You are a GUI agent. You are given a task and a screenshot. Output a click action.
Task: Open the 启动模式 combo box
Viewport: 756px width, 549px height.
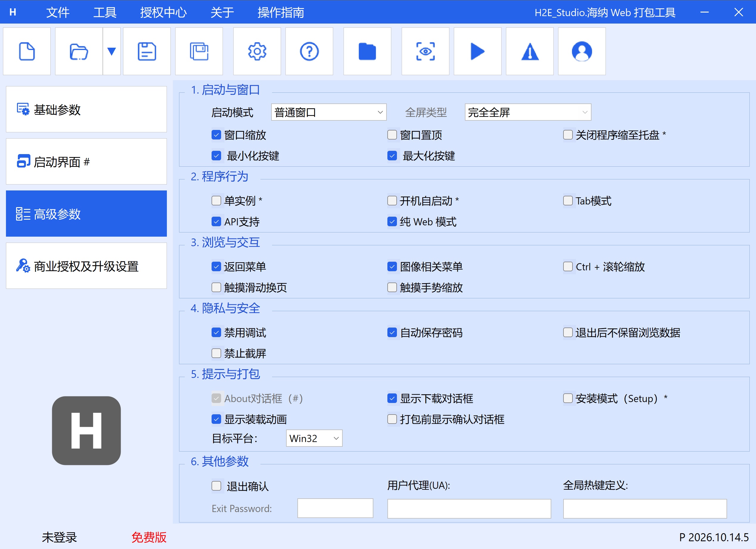pos(329,112)
